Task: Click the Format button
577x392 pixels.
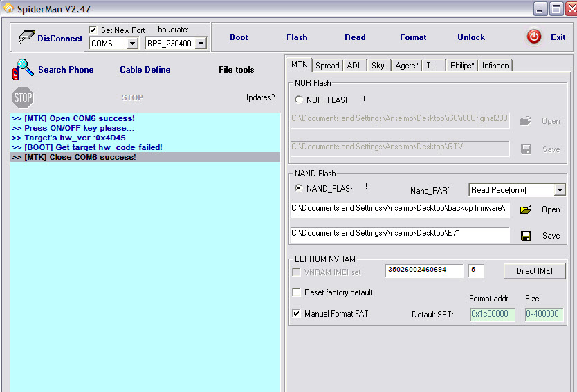Action: (x=413, y=37)
